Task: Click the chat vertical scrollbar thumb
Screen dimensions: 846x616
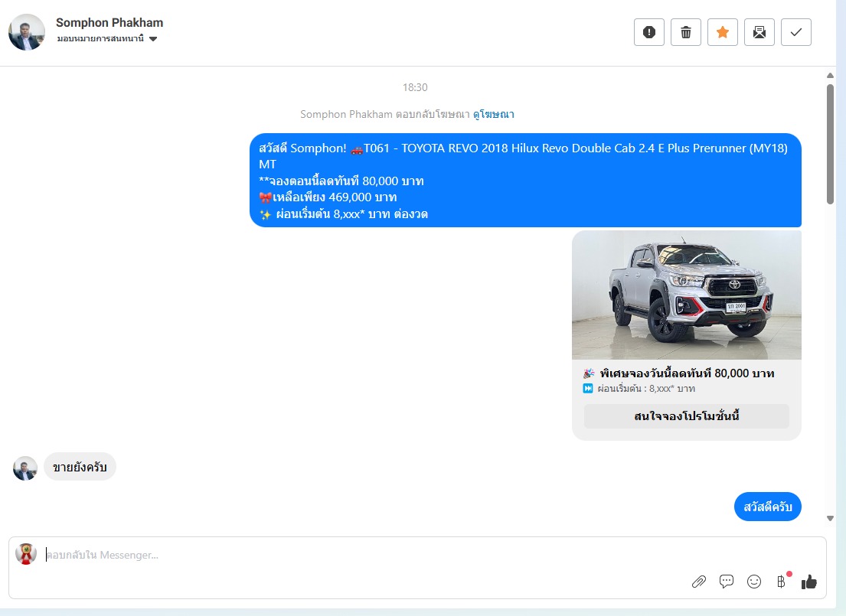Action: click(831, 144)
